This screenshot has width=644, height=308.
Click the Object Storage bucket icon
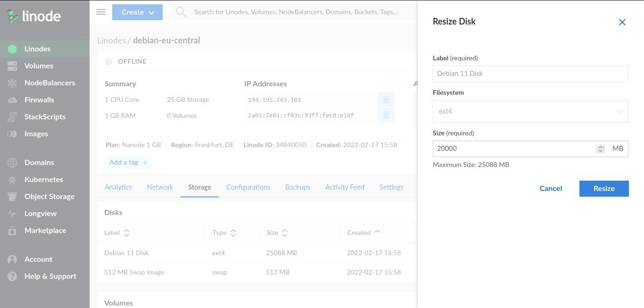(x=12, y=197)
